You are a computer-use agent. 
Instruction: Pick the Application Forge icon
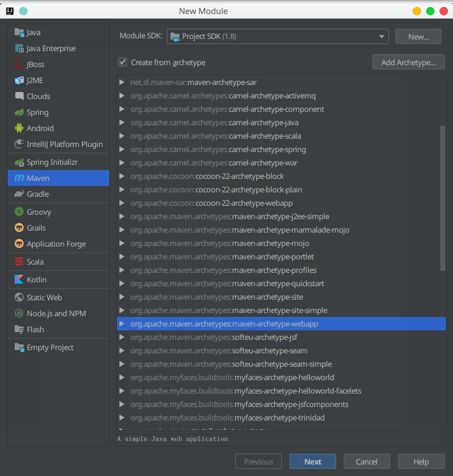[19, 244]
